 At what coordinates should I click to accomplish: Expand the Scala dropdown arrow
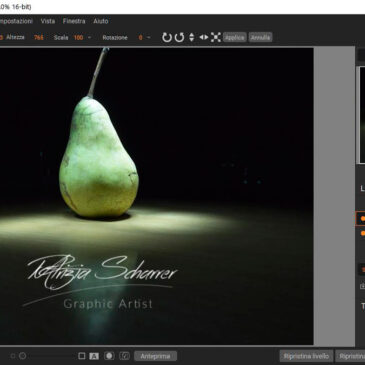pos(89,38)
